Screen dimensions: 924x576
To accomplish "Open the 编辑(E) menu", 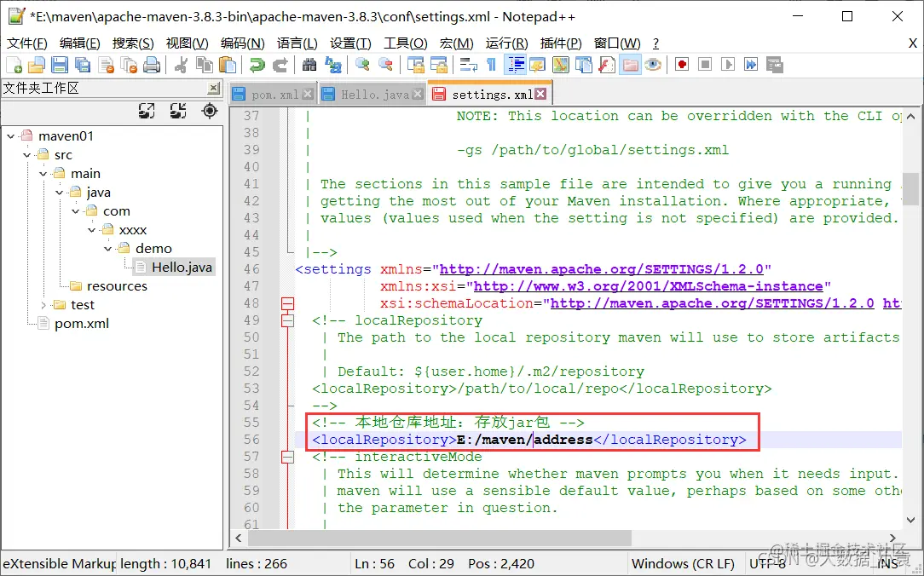I will coord(79,43).
